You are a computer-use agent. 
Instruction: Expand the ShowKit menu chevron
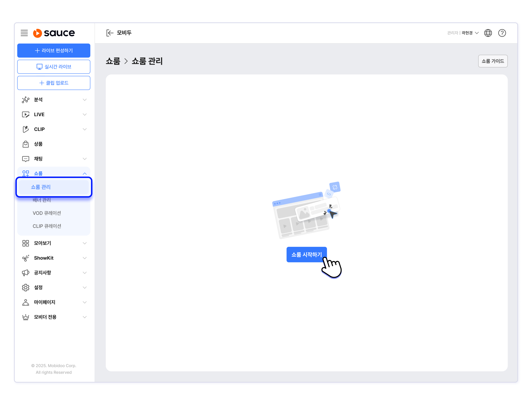(85, 258)
